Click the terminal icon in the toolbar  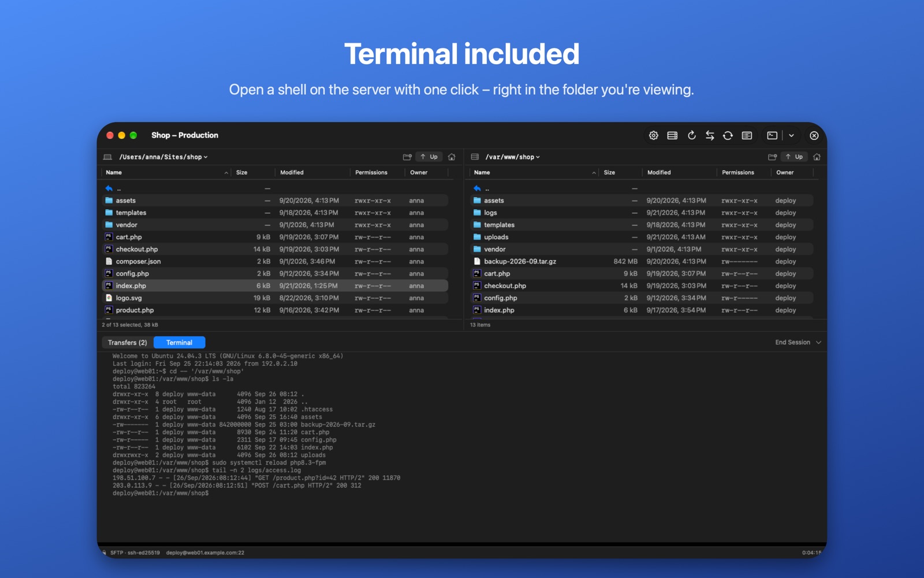coord(772,135)
